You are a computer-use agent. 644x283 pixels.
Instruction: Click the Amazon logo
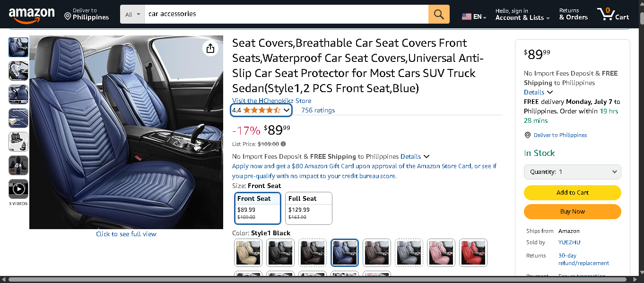31,14
